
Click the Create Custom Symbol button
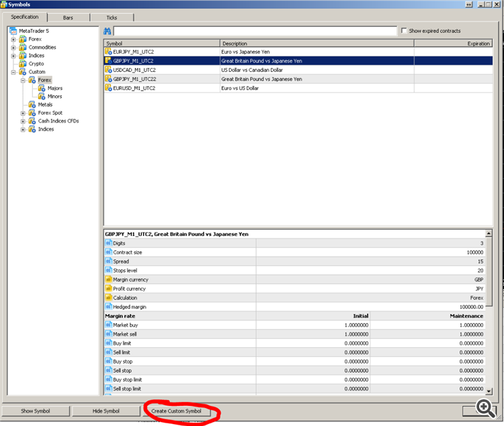177,411
